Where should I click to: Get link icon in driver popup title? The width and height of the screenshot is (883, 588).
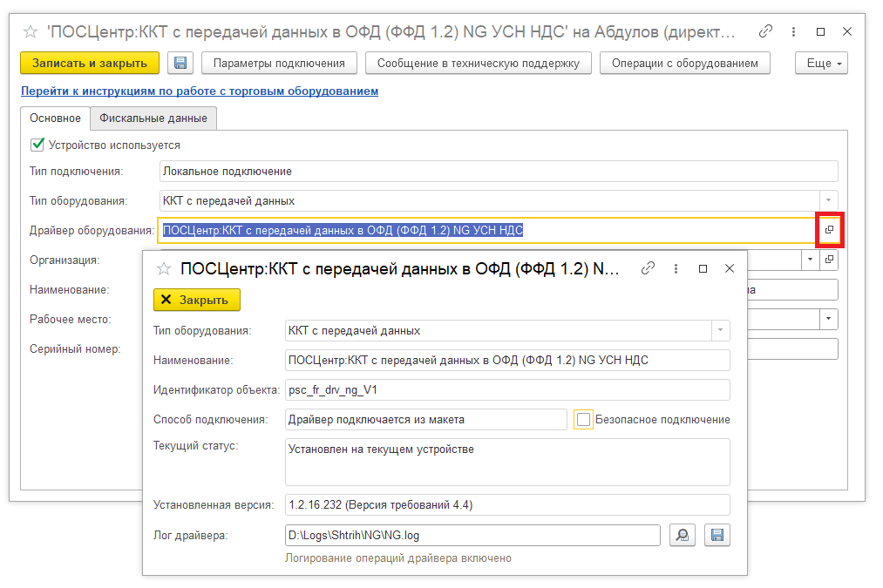[648, 268]
